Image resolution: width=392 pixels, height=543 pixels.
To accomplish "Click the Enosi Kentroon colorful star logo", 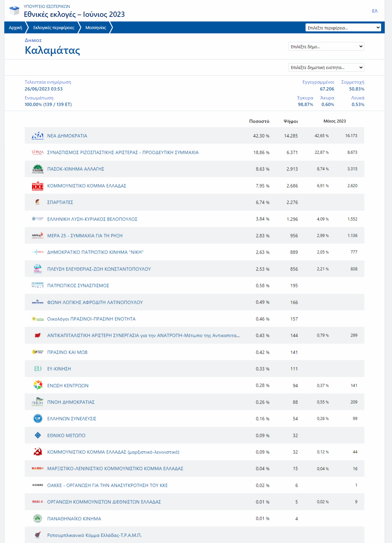I will [38, 385].
